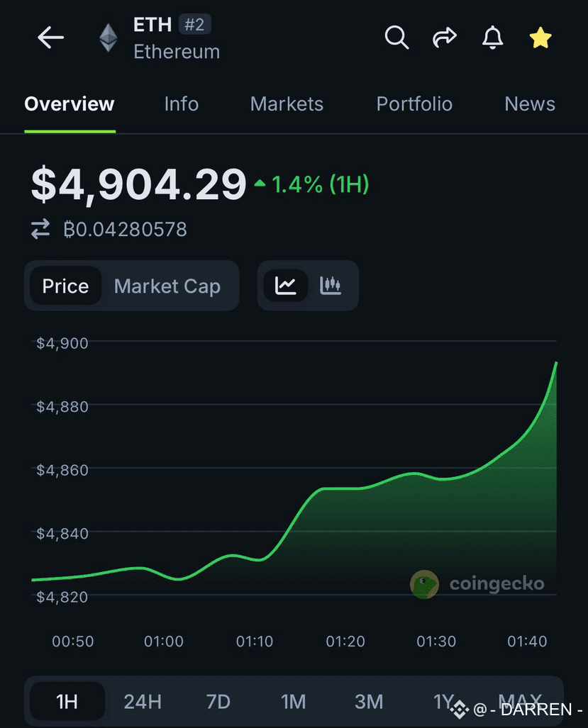Share Ethereum using the share arrow icon
This screenshot has width=588, height=728.
445,38
